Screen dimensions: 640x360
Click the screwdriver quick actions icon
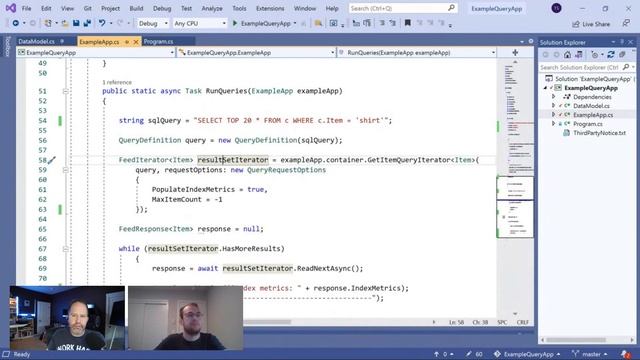[x=51, y=160]
